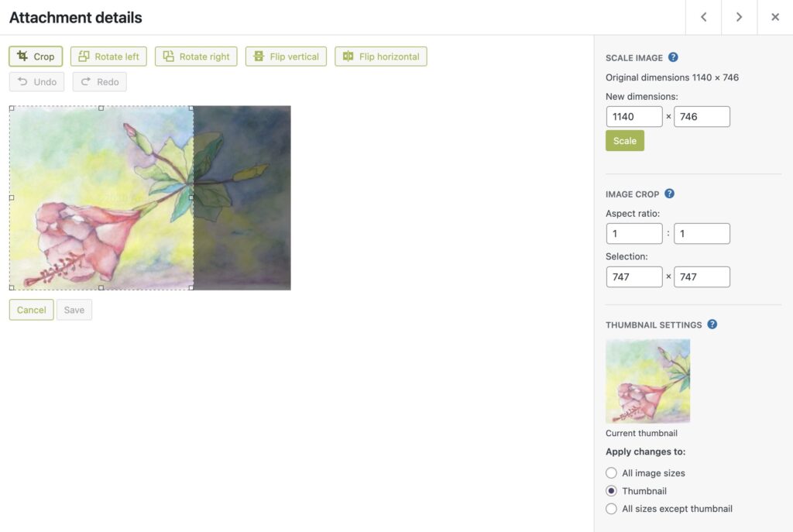Flip the image vertically
Image resolution: width=793 pixels, height=532 pixels.
(287, 57)
